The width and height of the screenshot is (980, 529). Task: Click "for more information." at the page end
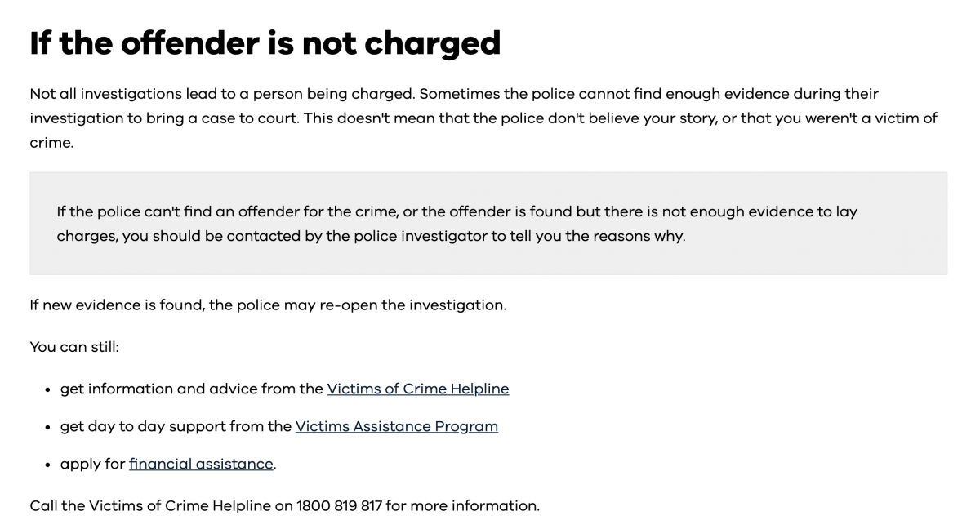[x=463, y=505]
